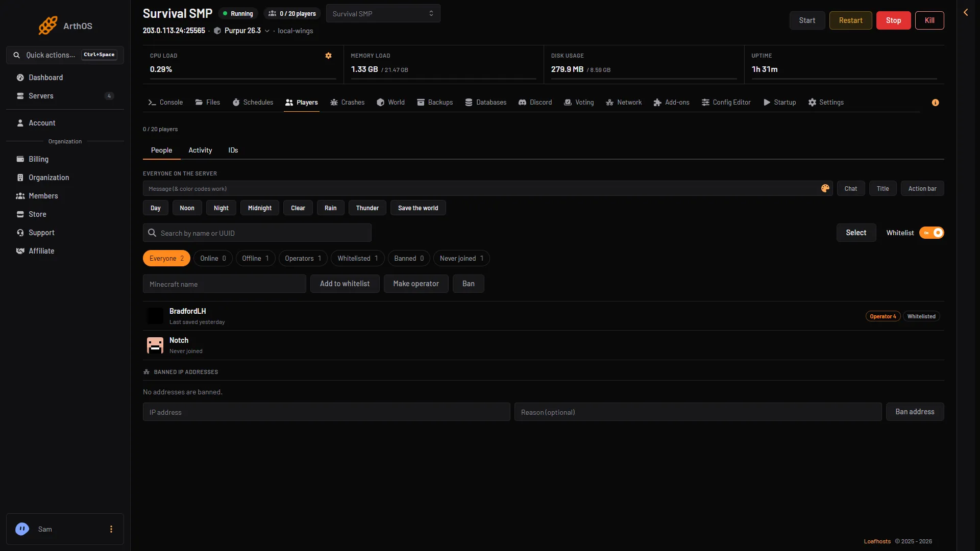
Task: Open the three-dot menu next to Sam
Action: (x=111, y=529)
